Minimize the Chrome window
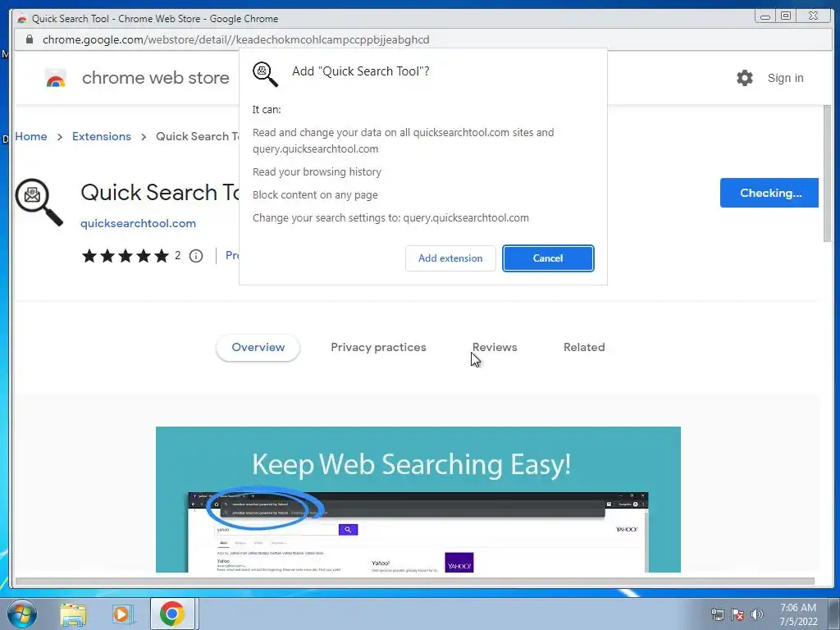The height and width of the screenshot is (630, 840). point(765,16)
